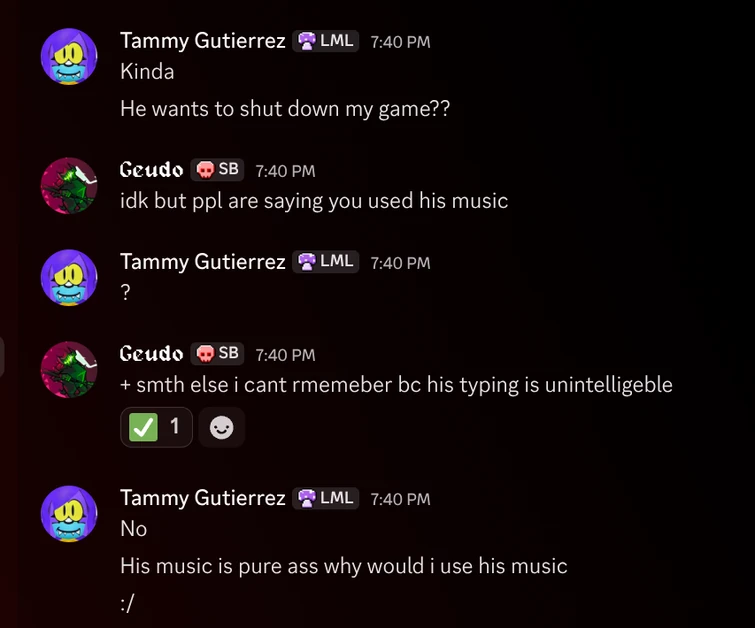
Task: Click Tammy's avatar next to the "?" message
Action: point(69,277)
